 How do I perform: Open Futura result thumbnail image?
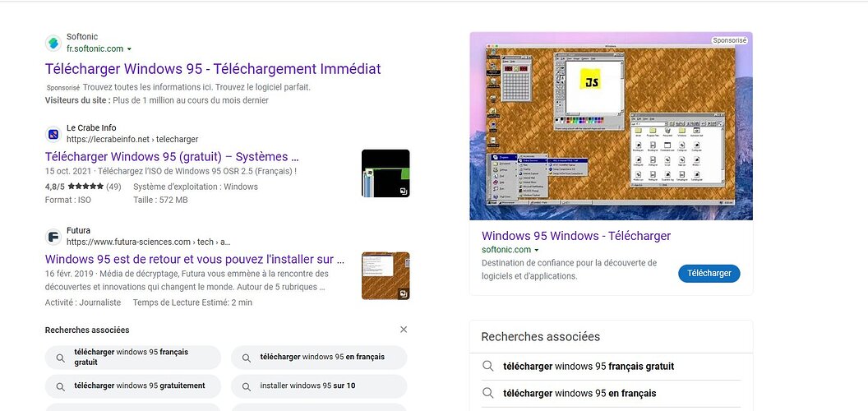(x=386, y=276)
